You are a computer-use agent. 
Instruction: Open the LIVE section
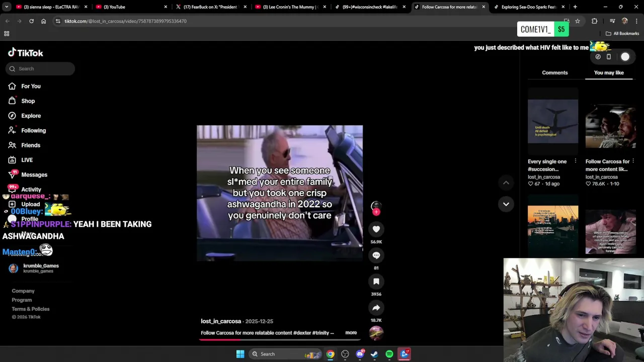click(x=21, y=160)
